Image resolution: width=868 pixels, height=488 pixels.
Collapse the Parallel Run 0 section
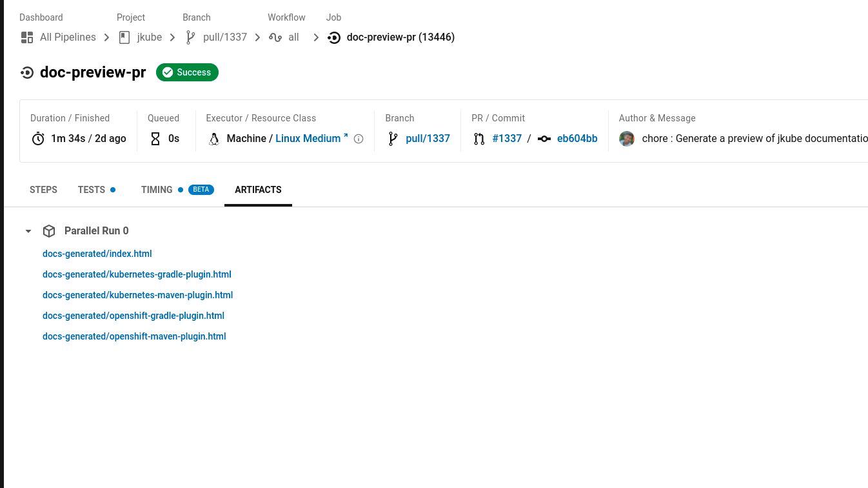(28, 230)
